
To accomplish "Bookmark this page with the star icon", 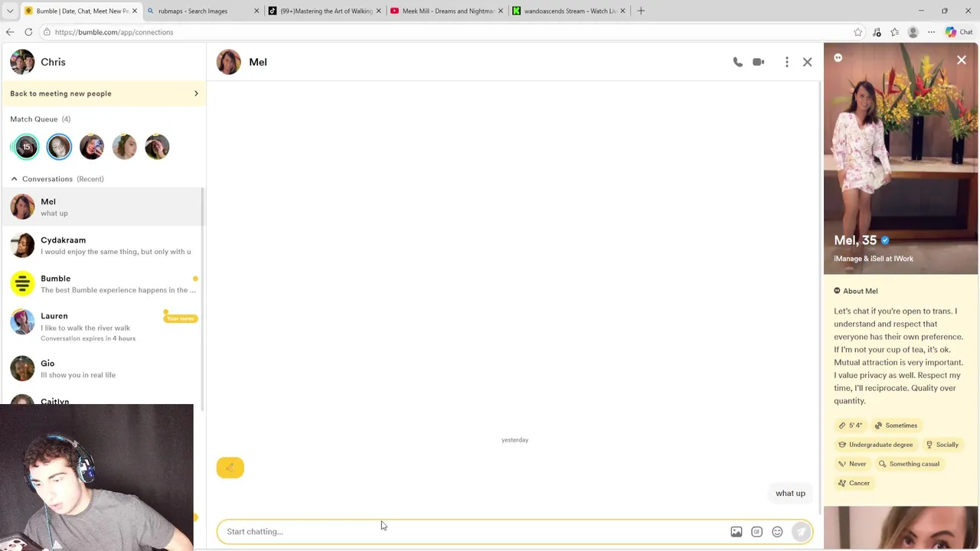I will (857, 32).
